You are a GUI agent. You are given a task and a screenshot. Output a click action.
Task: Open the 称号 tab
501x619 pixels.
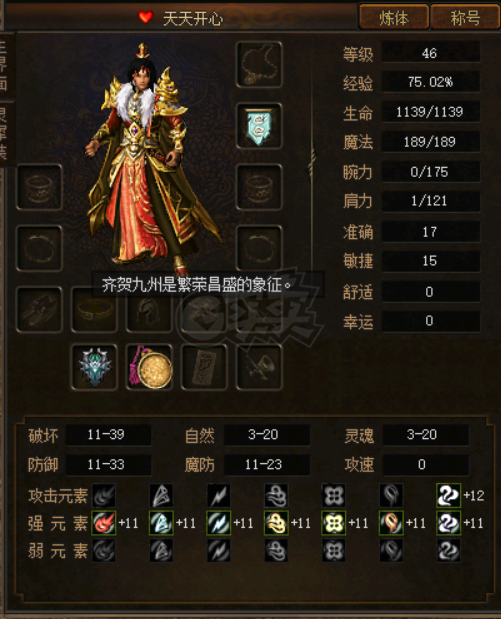(465, 17)
